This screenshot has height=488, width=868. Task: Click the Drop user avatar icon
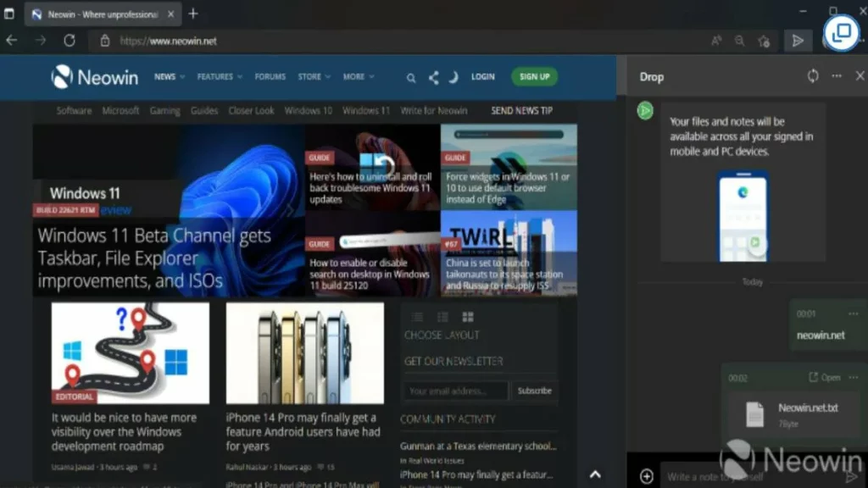point(645,111)
